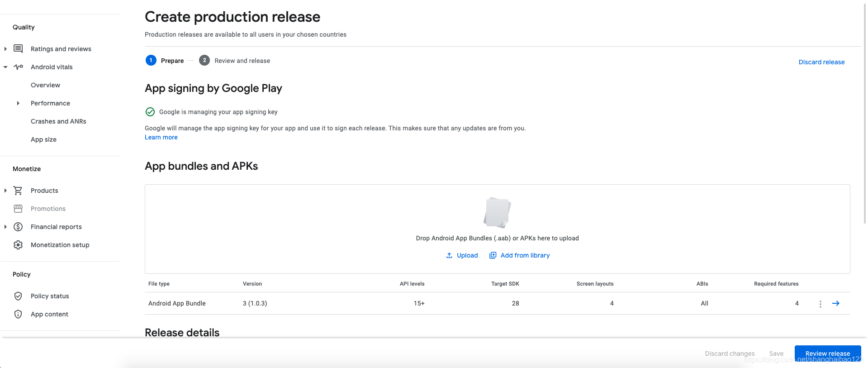Expand the Performance subsection
Viewport: 868px width, 368px height.
(19, 103)
